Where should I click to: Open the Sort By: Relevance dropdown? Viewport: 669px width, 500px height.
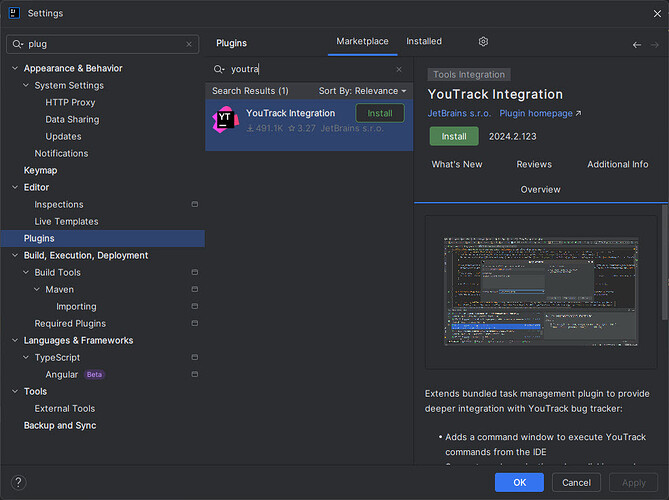pyautogui.click(x=362, y=91)
